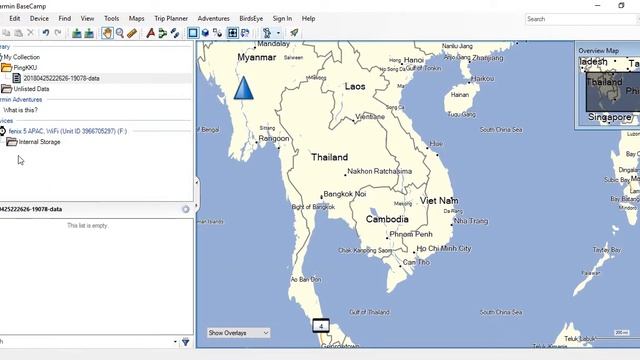
Task: Select the Hand pan tool
Action: 107,33
